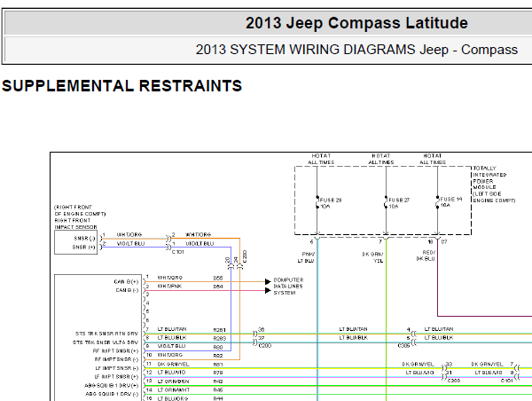Click "COMPUTER DATA LINES SYSTEM" label

pyautogui.click(x=288, y=287)
